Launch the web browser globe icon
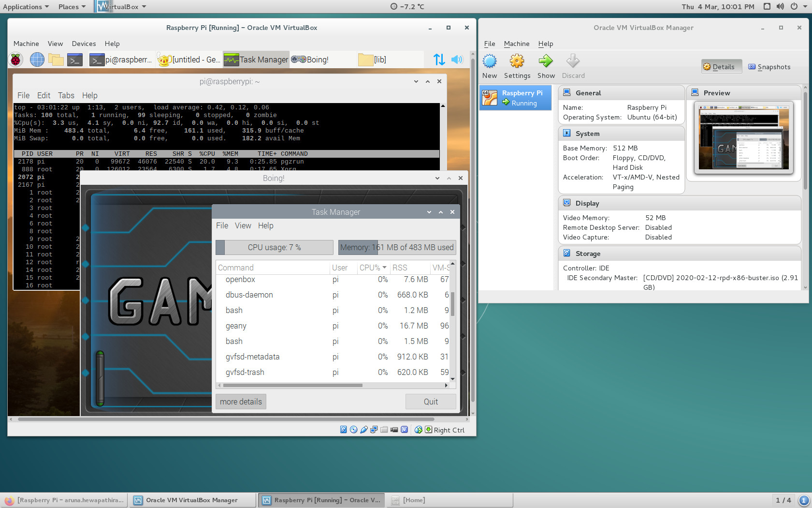The image size is (812, 508). (x=37, y=60)
